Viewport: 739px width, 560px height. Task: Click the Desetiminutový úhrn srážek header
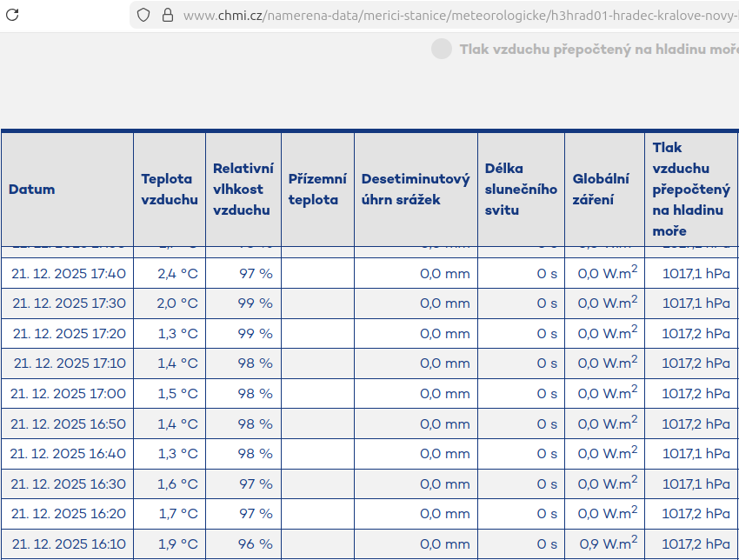point(415,190)
